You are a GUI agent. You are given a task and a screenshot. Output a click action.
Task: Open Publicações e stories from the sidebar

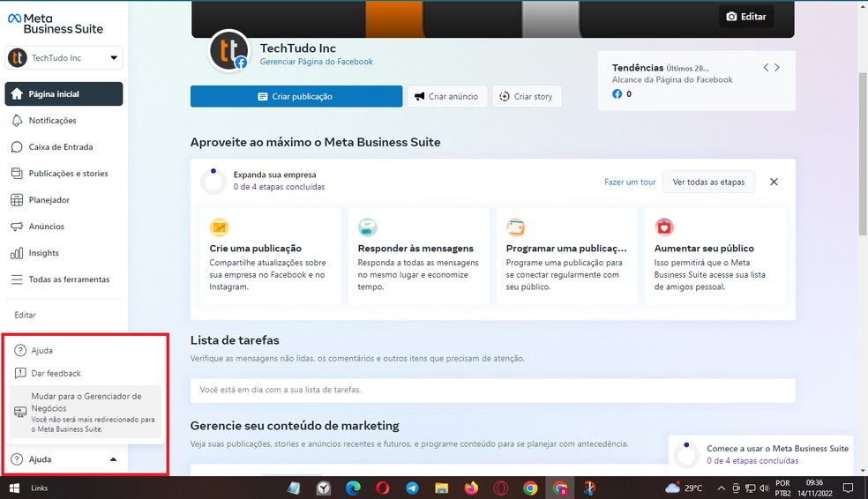pyautogui.click(x=64, y=174)
